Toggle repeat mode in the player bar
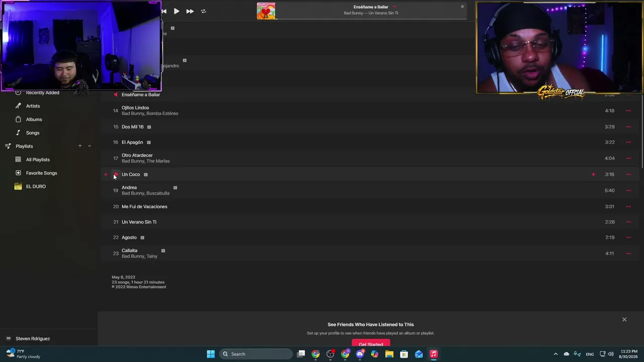This screenshot has width=644, height=362. [x=203, y=11]
